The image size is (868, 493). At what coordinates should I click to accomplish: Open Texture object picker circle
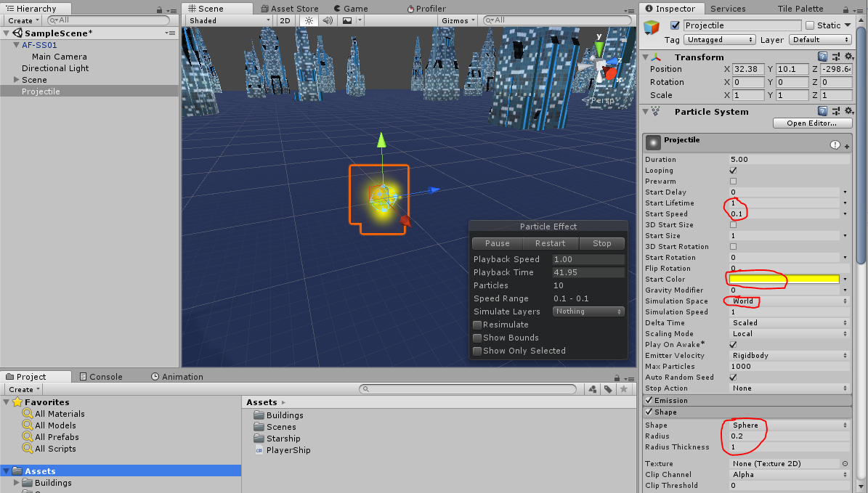[845, 464]
